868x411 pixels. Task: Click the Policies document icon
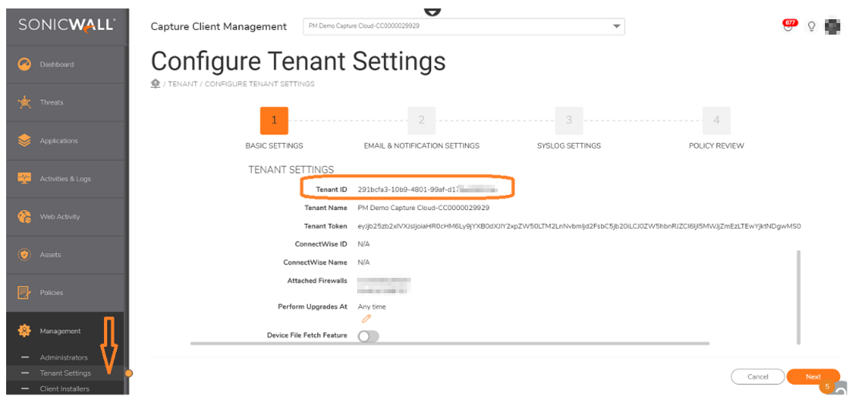(x=24, y=292)
